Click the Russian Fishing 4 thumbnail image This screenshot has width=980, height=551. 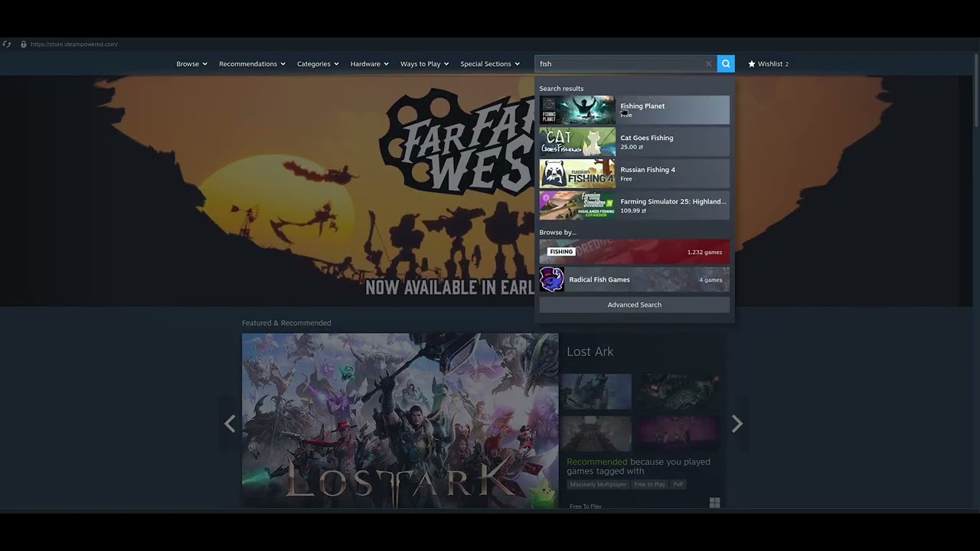point(577,174)
